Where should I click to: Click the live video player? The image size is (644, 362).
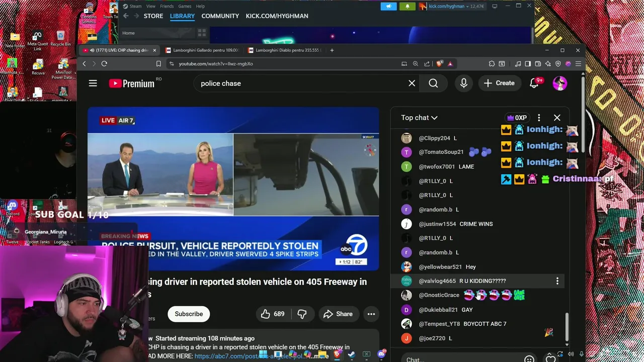(x=233, y=189)
